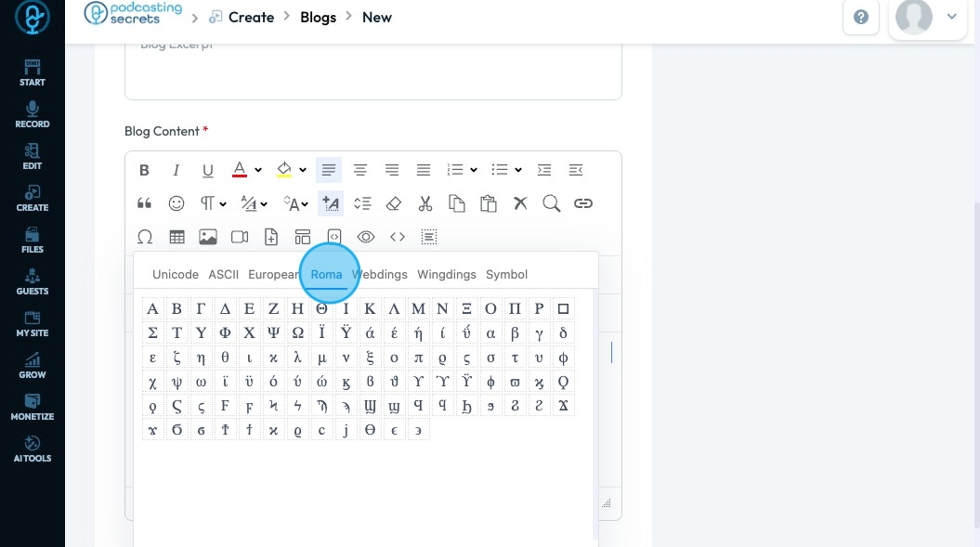The height and width of the screenshot is (547, 980).
Task: Switch to the ASCII character tab
Action: coord(224,275)
